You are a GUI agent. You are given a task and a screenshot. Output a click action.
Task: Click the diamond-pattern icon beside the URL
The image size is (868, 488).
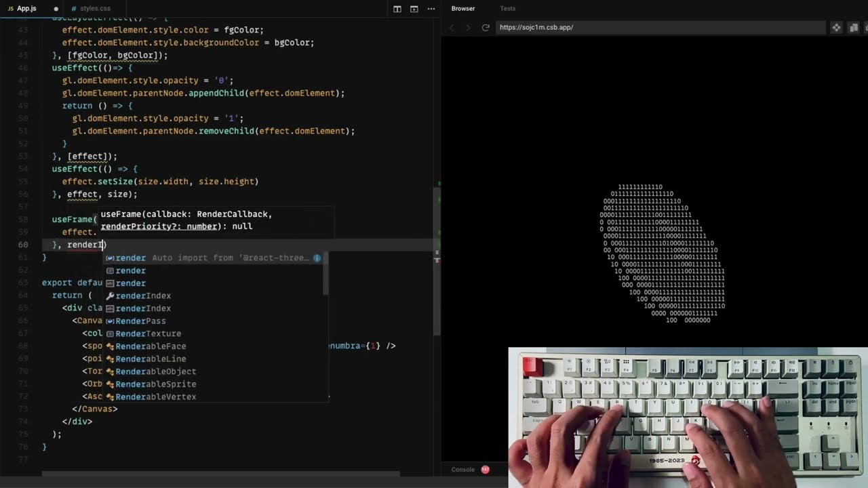(836, 28)
